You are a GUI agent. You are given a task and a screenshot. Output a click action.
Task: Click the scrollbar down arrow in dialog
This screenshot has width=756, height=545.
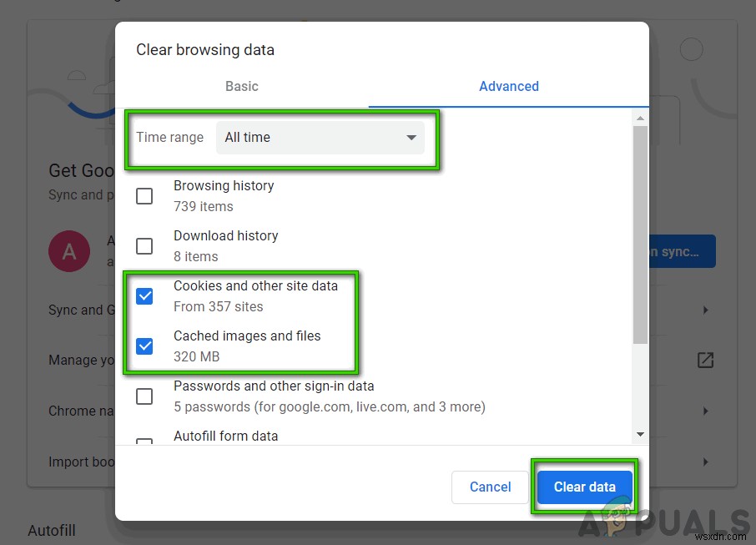(x=640, y=434)
